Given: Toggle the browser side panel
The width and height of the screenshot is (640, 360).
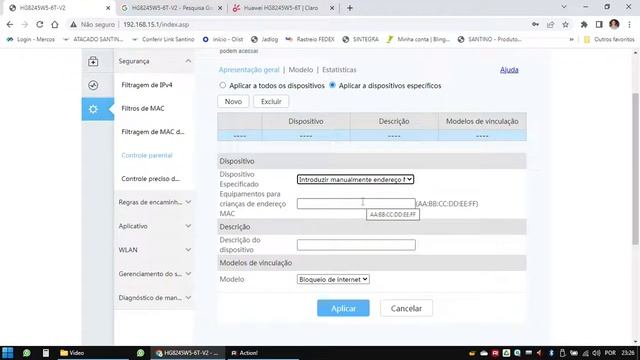Looking at the screenshot, I should pyautogui.click(x=599, y=24).
